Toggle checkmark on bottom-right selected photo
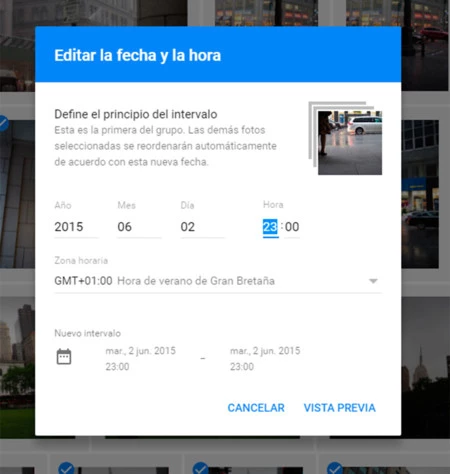This screenshot has height=474, width=450. pos(335,468)
